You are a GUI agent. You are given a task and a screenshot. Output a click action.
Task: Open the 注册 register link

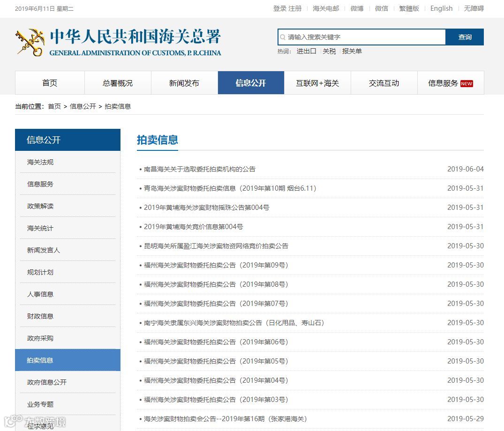click(x=295, y=9)
